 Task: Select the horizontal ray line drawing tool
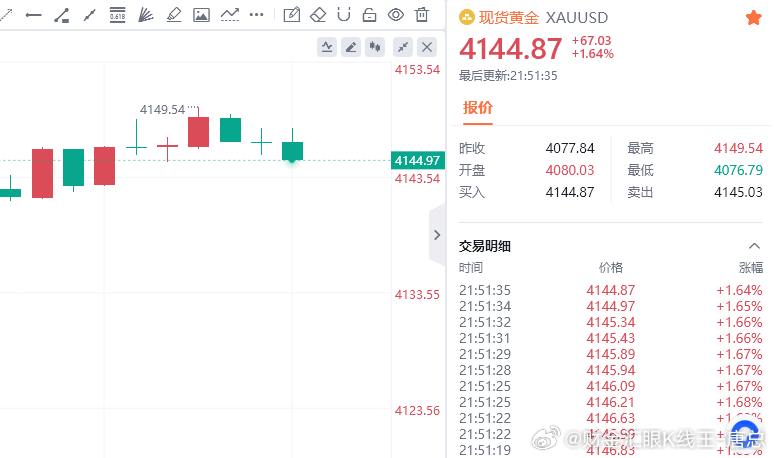click(x=34, y=15)
